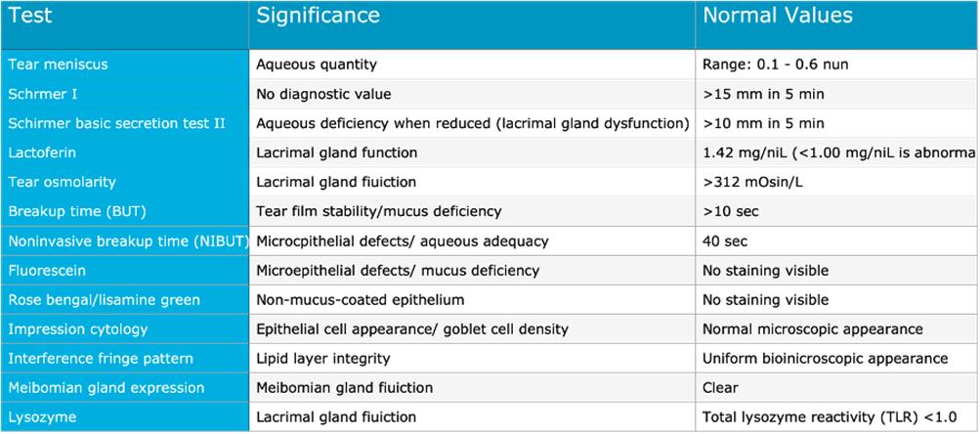The image size is (980, 434).
Task: Click the Impression cytology row label
Action: tap(64, 328)
